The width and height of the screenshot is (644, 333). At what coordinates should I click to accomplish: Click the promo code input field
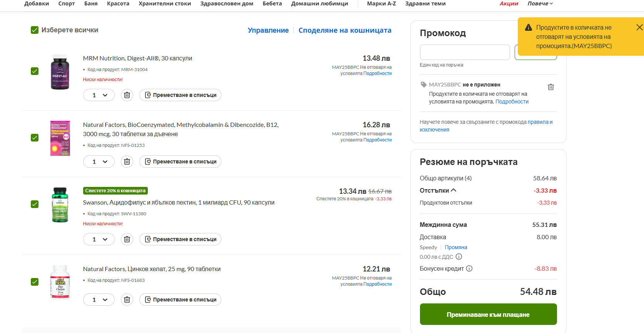[465, 52]
